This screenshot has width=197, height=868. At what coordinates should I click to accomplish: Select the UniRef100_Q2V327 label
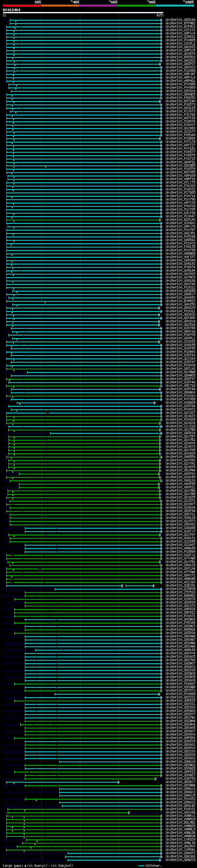pos(180,413)
